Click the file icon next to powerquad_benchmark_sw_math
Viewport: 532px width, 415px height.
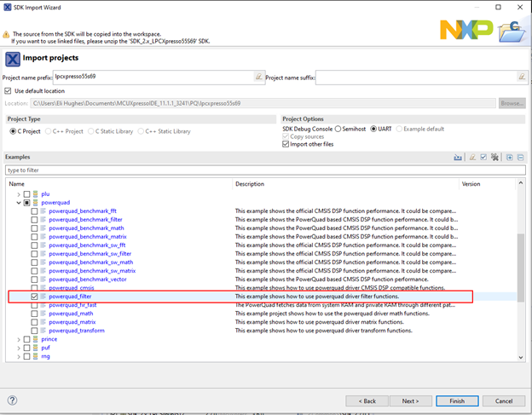tap(43, 262)
